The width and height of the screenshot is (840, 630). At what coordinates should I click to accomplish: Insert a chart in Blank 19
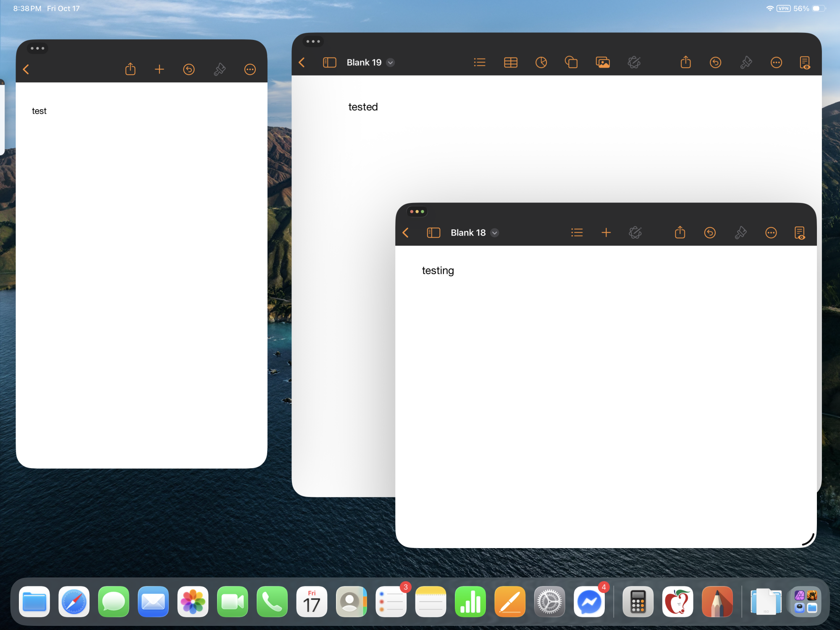pyautogui.click(x=541, y=63)
